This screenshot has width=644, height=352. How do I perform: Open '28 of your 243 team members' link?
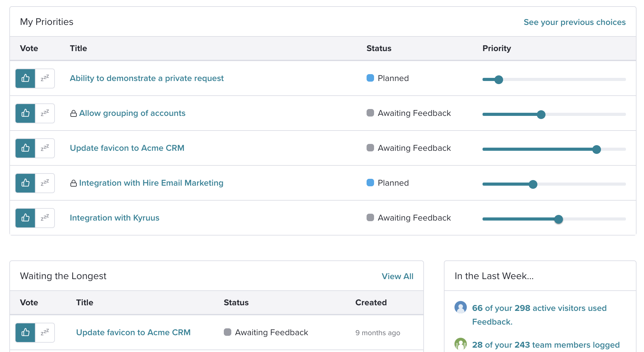(x=546, y=345)
